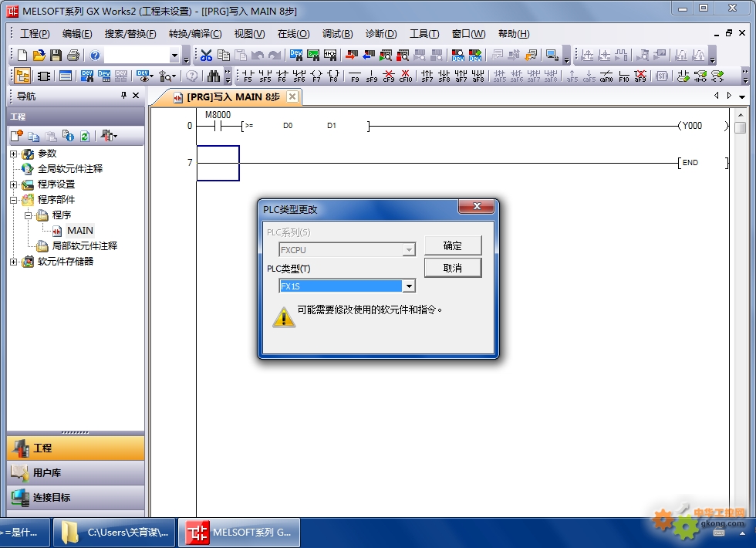The image size is (756, 548).
Task: Open the tab list dropdown arrow
Action: 742,96
